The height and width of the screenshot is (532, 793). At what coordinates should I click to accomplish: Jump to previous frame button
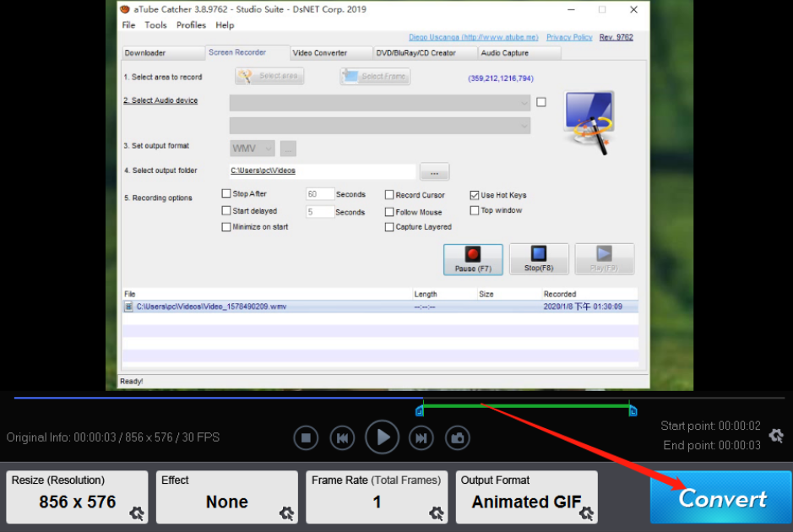click(342, 438)
